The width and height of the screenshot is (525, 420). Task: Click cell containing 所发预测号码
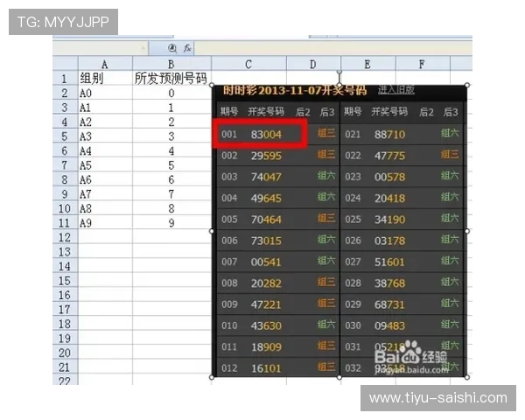[171, 79]
